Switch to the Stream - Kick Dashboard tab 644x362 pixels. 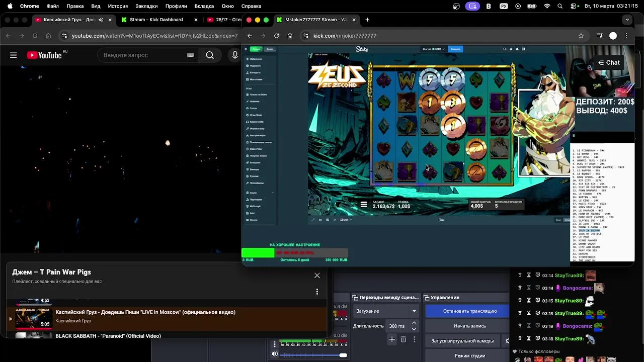click(156, 20)
